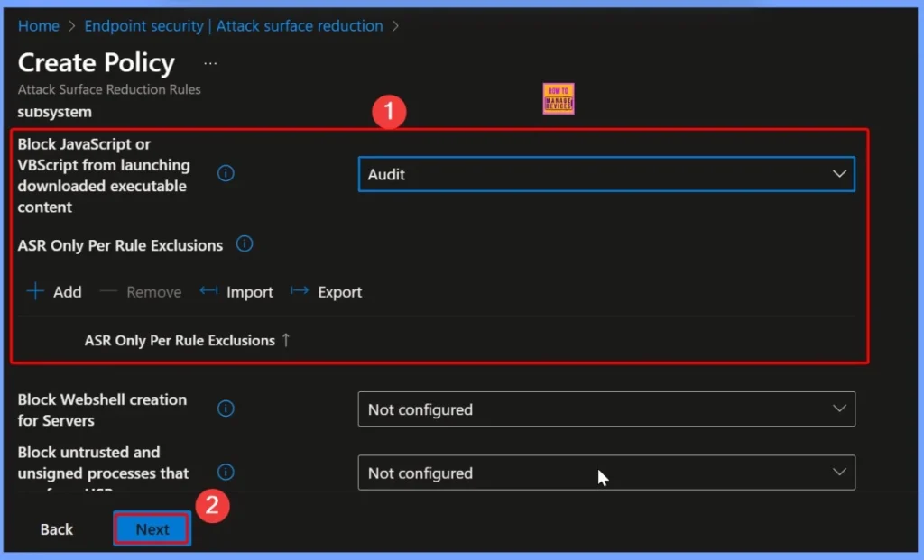Click the plus Add icon
This screenshot has width=924, height=560.
[x=36, y=292]
